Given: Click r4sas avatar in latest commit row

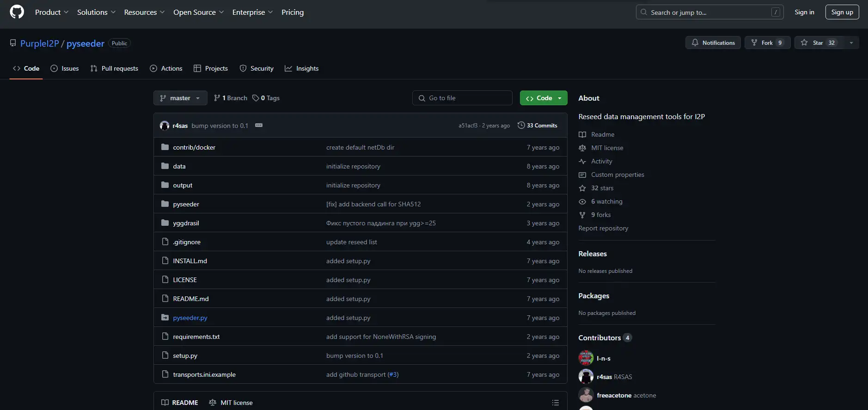Looking at the screenshot, I should 165,126.
